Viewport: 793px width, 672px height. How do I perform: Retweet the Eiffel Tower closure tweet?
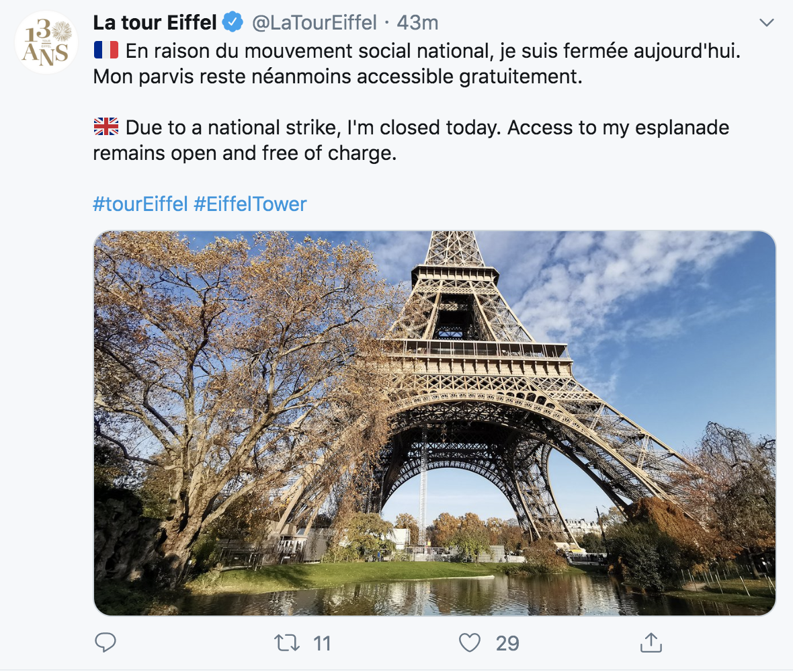click(x=287, y=643)
